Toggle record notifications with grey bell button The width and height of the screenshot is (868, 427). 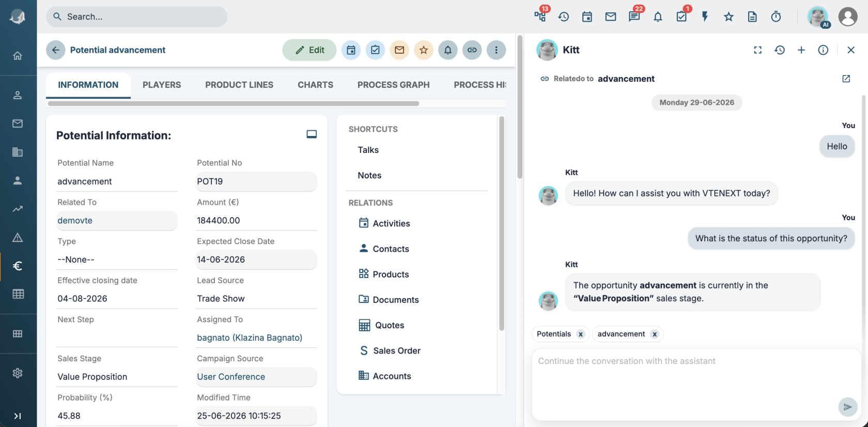coord(448,50)
